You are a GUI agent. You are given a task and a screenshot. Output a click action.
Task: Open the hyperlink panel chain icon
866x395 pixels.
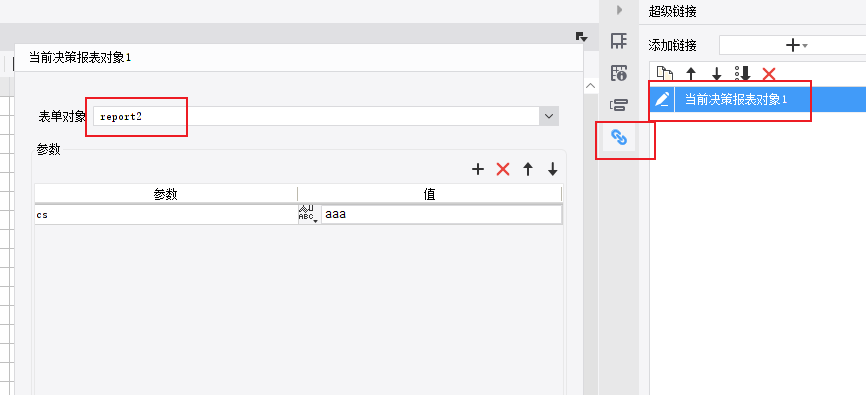pos(619,137)
